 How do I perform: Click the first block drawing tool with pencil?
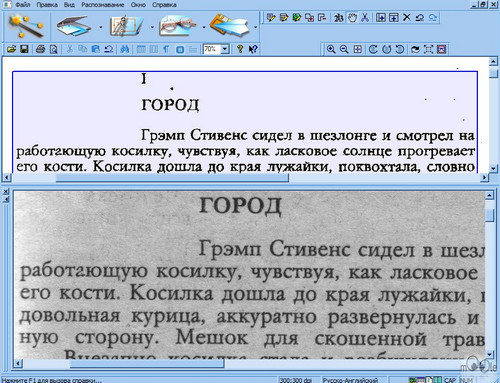(x=271, y=17)
